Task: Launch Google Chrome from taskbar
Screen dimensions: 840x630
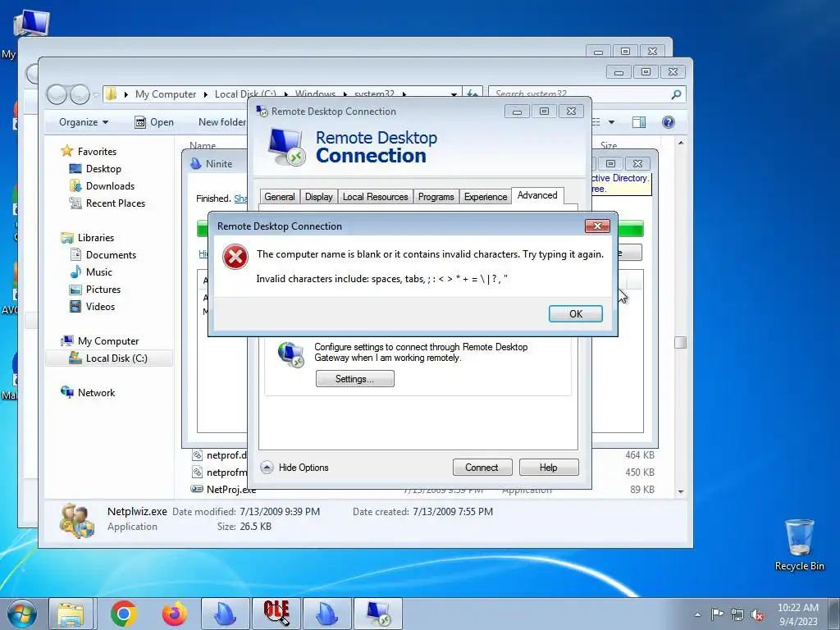Action: [124, 614]
